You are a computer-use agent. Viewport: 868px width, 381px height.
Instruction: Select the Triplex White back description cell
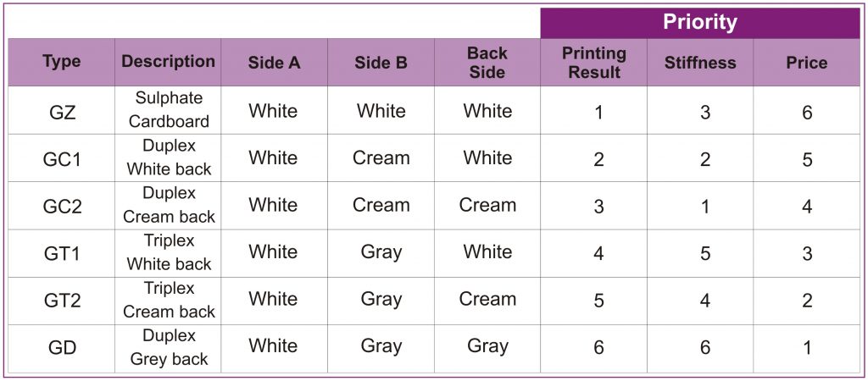click(x=168, y=252)
